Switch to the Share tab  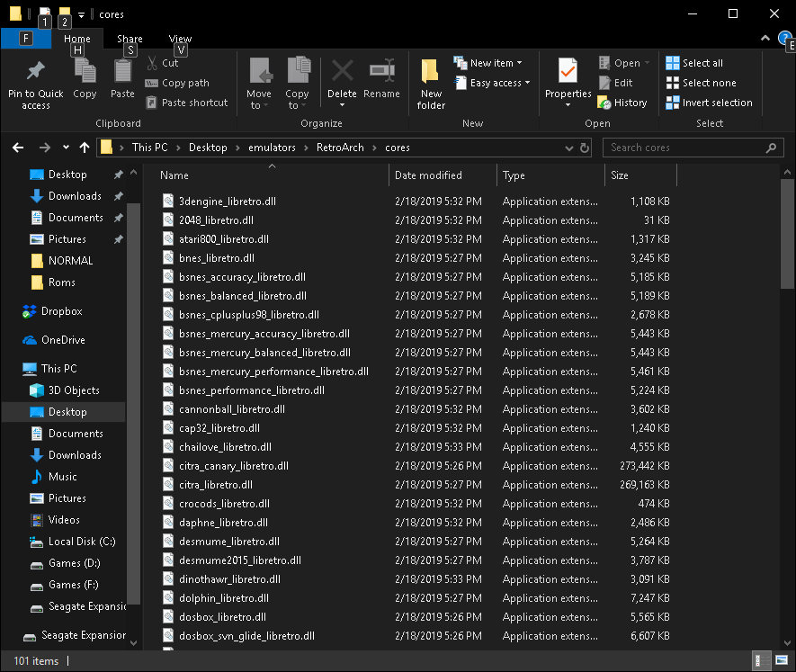(130, 39)
